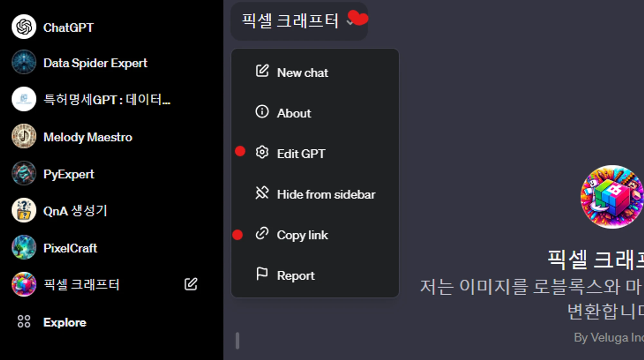This screenshot has width=644, height=360.
Task: Click the new chat pencil icon beside 픽셀 크래프터
Action: tap(191, 284)
